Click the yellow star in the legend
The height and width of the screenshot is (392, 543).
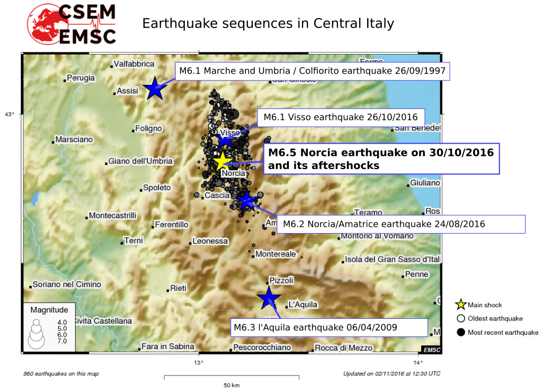460,305
